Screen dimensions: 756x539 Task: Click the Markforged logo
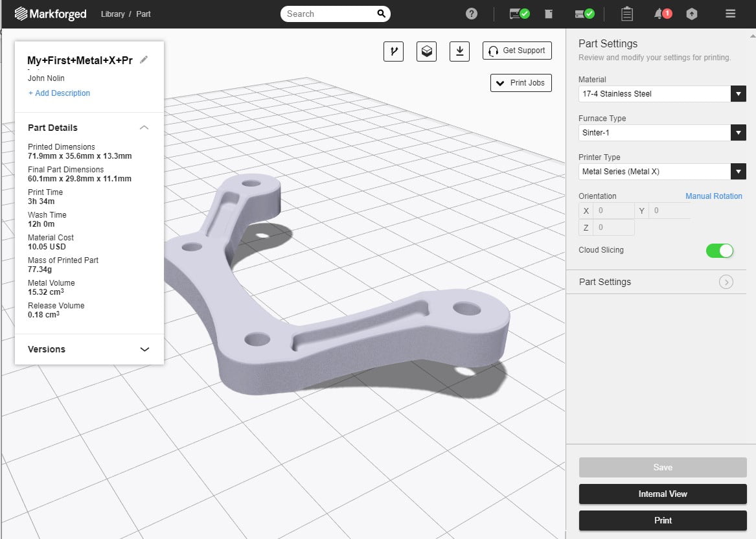click(51, 14)
